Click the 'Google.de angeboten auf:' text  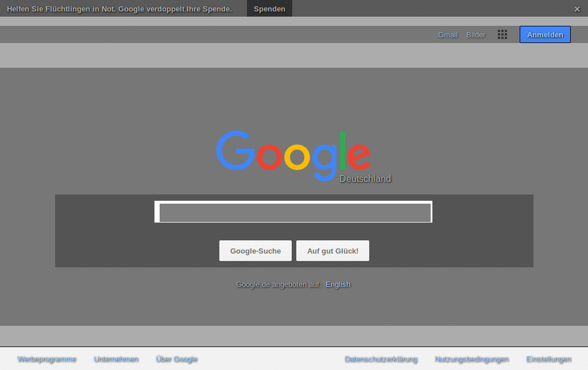click(278, 285)
